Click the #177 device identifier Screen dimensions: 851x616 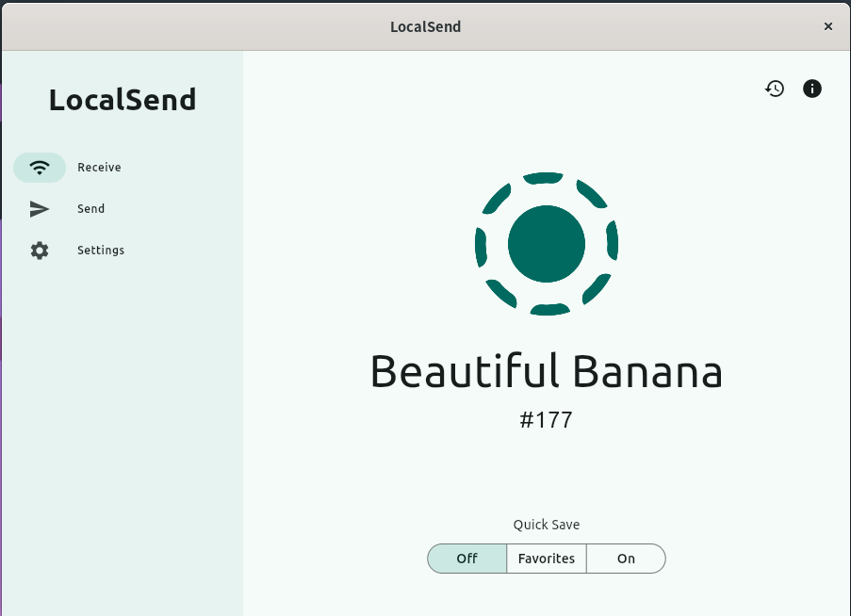pos(546,420)
